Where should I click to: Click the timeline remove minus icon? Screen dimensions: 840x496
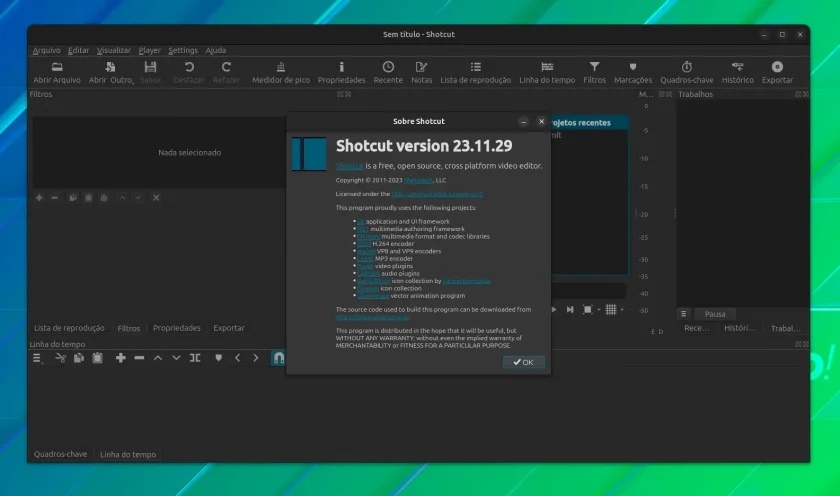coord(139,358)
